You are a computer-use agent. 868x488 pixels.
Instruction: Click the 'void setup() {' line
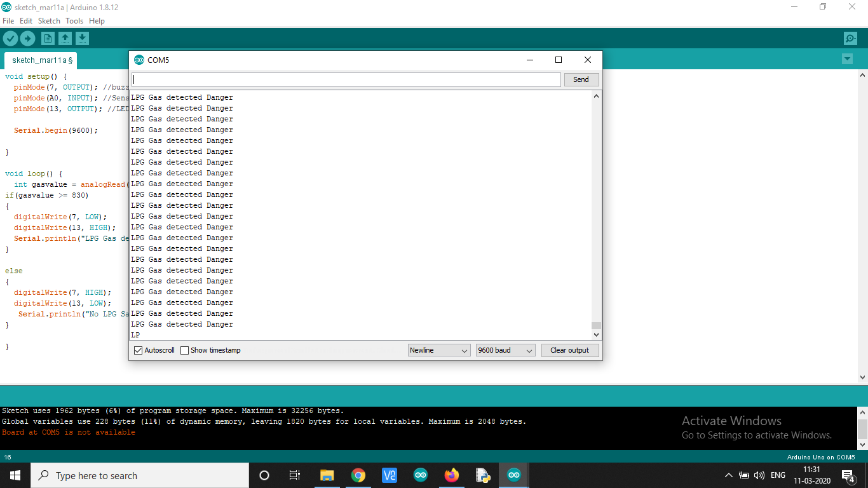[x=36, y=76]
